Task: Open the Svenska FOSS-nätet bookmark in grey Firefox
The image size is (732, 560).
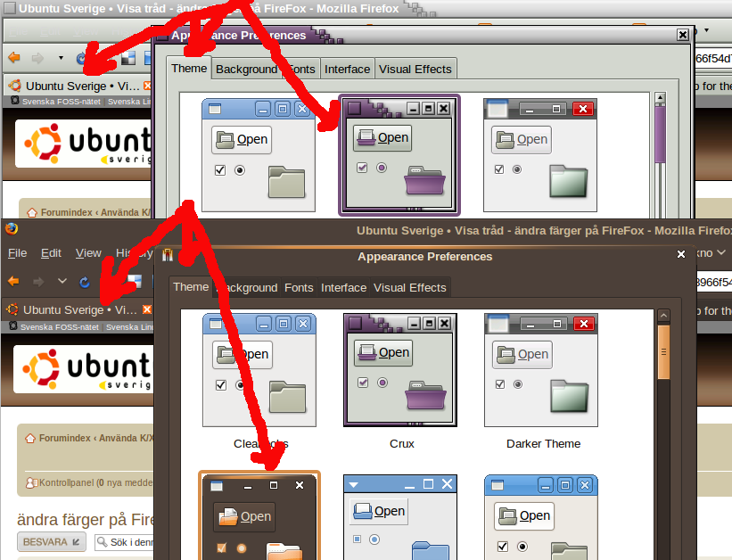Action: click(x=62, y=102)
